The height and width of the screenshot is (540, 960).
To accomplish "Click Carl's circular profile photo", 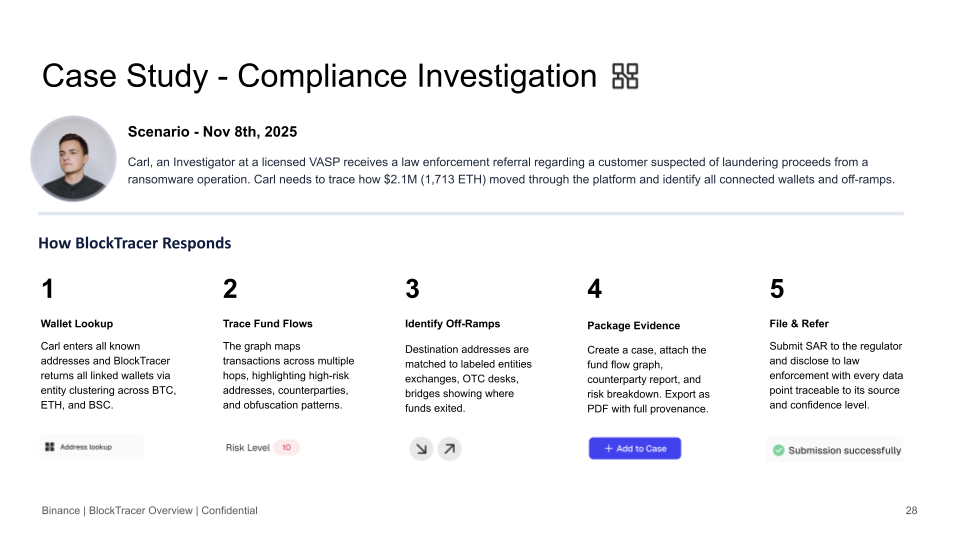I will coord(73,159).
